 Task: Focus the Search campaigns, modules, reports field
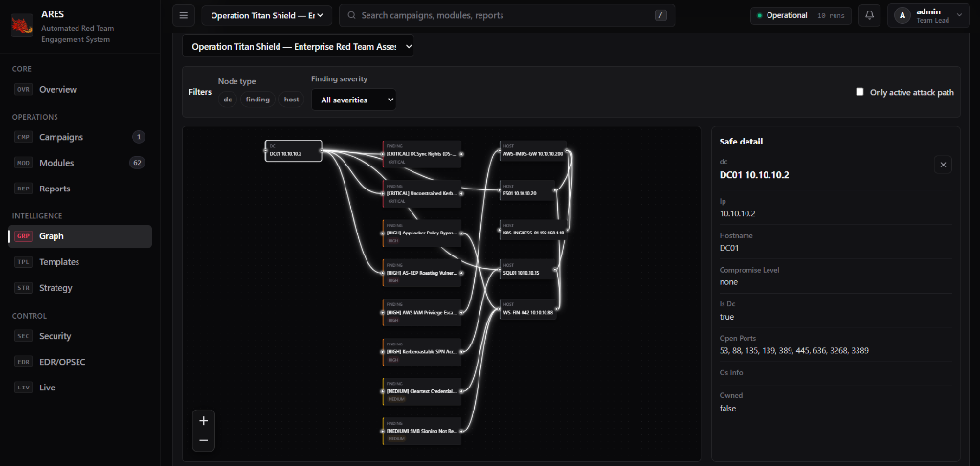[x=507, y=15]
